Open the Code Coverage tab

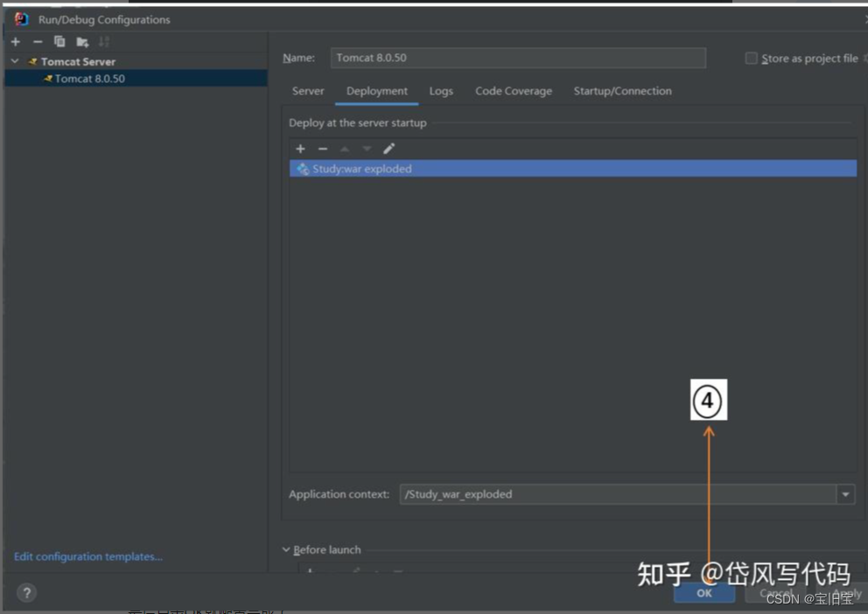click(x=513, y=91)
